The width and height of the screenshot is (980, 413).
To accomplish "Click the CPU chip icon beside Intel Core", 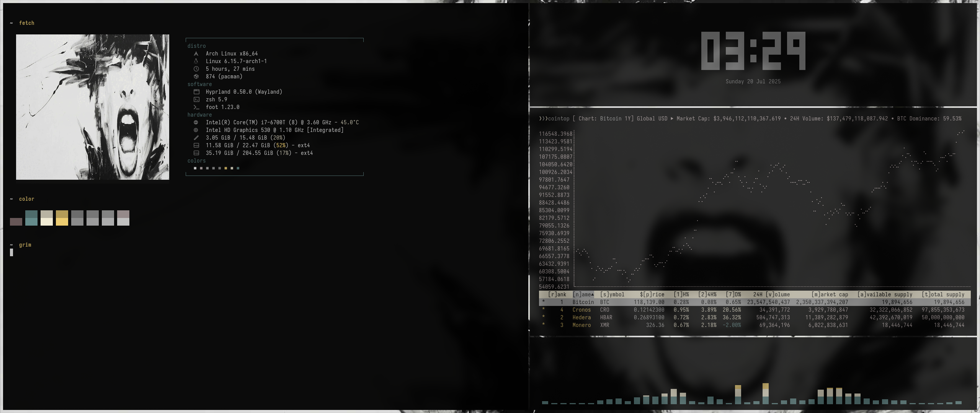I will (x=196, y=122).
